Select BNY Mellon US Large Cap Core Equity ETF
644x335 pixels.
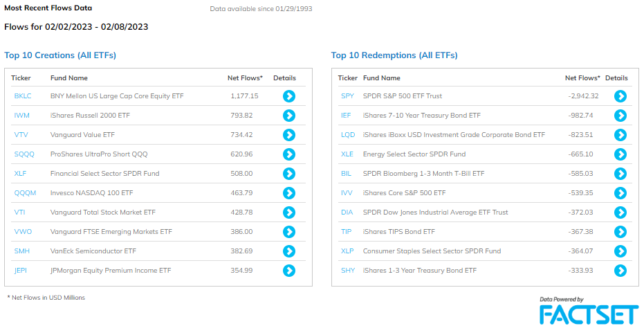[117, 96]
